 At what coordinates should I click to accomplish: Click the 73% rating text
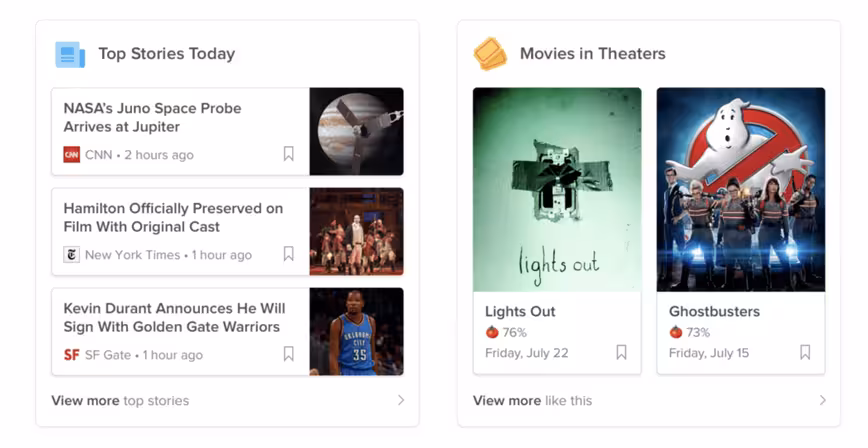click(x=698, y=332)
